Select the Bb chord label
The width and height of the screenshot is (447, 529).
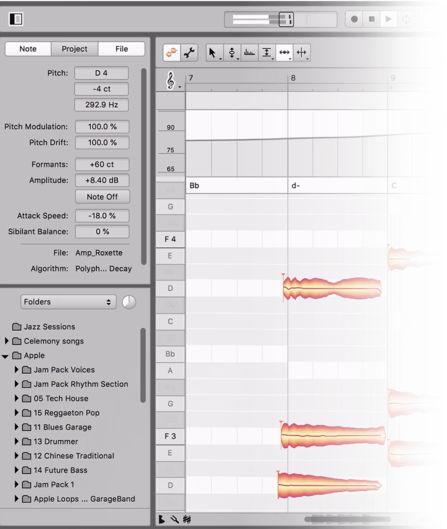[194, 186]
